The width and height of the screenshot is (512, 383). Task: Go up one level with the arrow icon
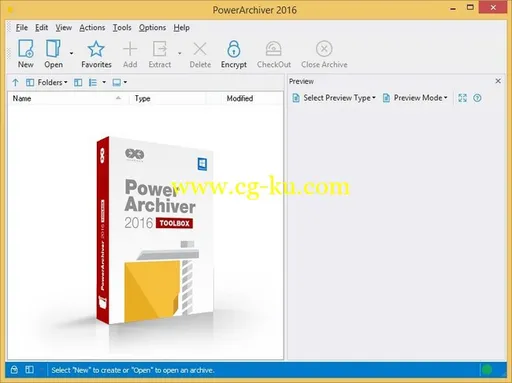pyautogui.click(x=15, y=82)
